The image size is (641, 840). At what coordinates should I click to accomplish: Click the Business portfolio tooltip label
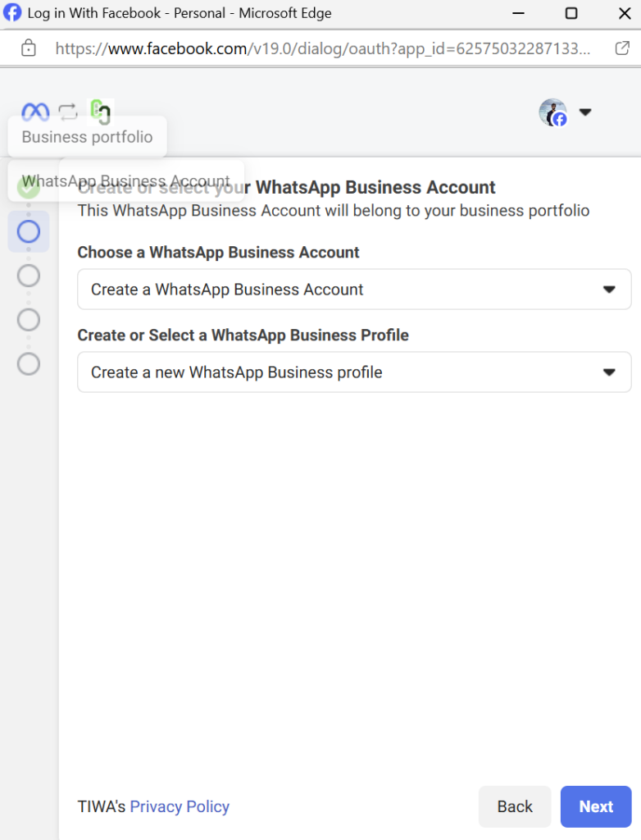coord(87,137)
